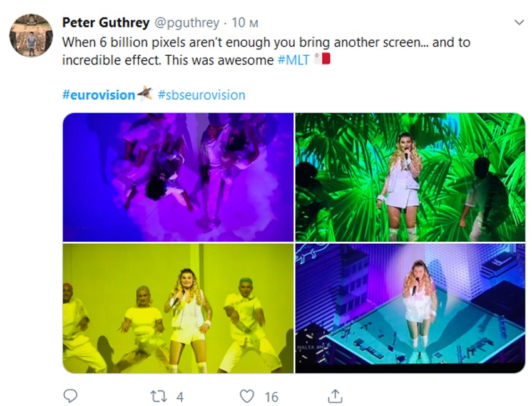Open the Peter Guthrey profile name link
The height and width of the screenshot is (406, 532).
pyautogui.click(x=106, y=23)
